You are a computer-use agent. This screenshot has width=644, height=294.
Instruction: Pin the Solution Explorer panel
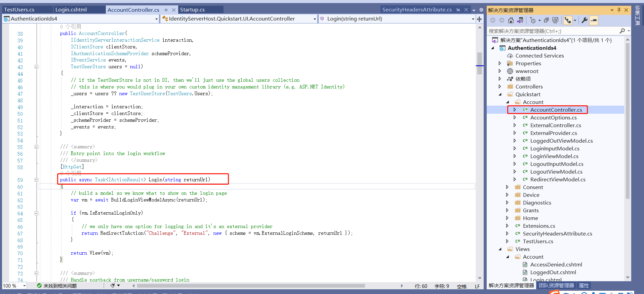[x=619, y=10]
